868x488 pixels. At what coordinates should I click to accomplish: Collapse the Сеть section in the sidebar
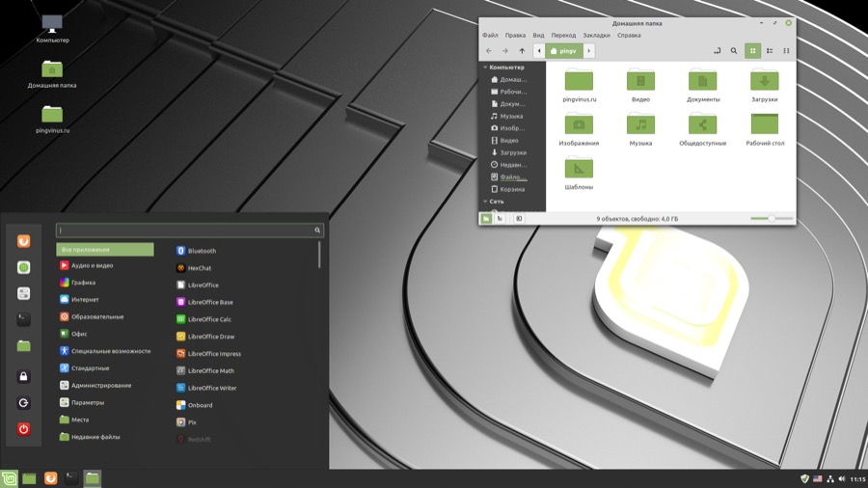pos(486,202)
